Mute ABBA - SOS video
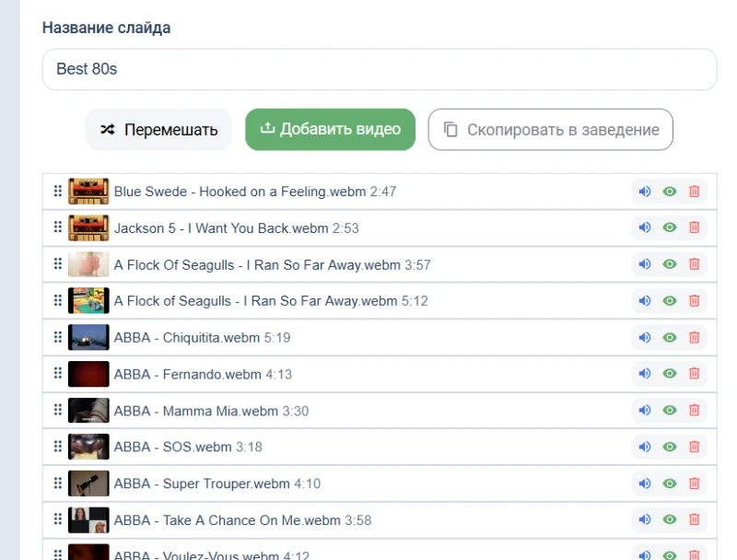Screen dimensions: 737x560 (x=644, y=447)
